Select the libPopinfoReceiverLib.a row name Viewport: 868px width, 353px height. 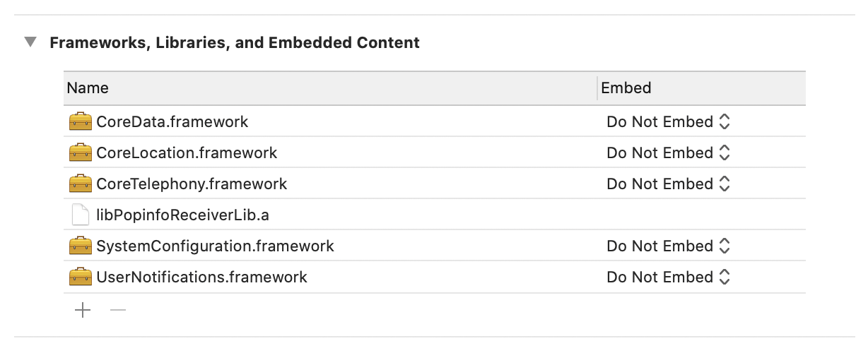182,215
